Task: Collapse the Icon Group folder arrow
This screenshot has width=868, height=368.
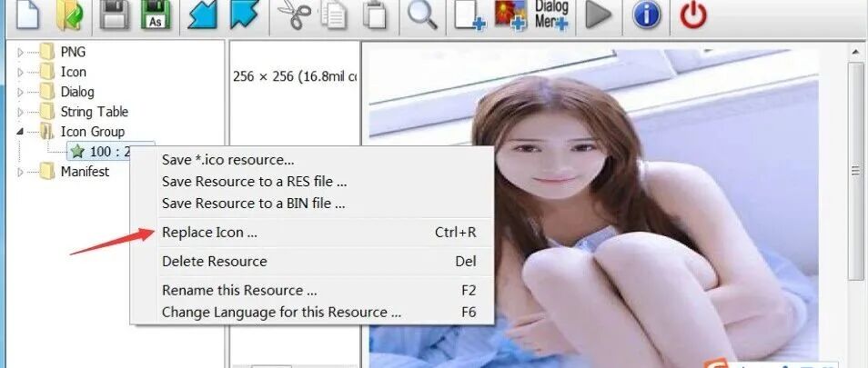Action: [21, 132]
